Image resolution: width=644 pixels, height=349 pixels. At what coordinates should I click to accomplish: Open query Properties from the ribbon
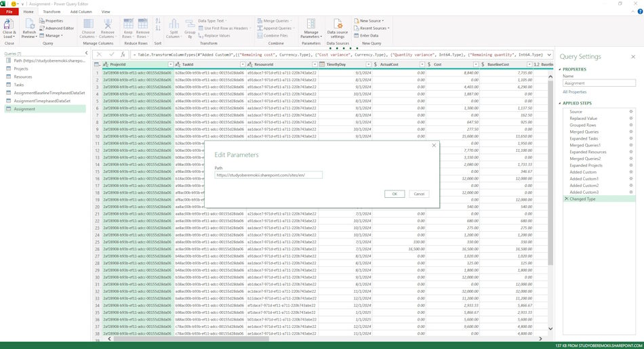[52, 21]
